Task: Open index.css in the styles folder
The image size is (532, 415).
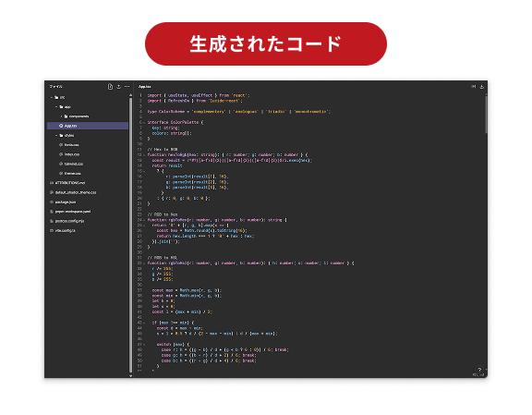Action: tap(69, 154)
